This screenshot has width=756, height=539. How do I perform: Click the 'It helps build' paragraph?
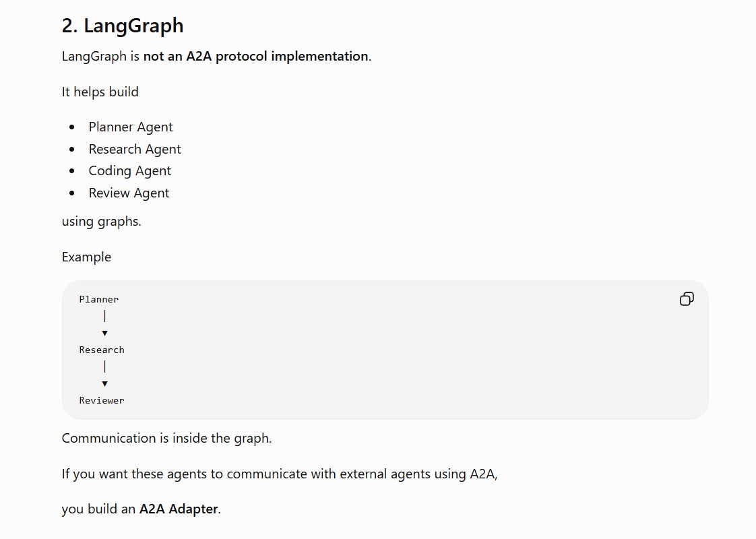click(100, 92)
